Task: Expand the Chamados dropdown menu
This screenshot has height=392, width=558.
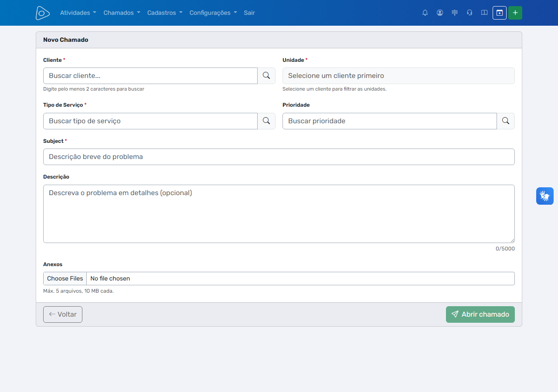Action: (x=122, y=13)
